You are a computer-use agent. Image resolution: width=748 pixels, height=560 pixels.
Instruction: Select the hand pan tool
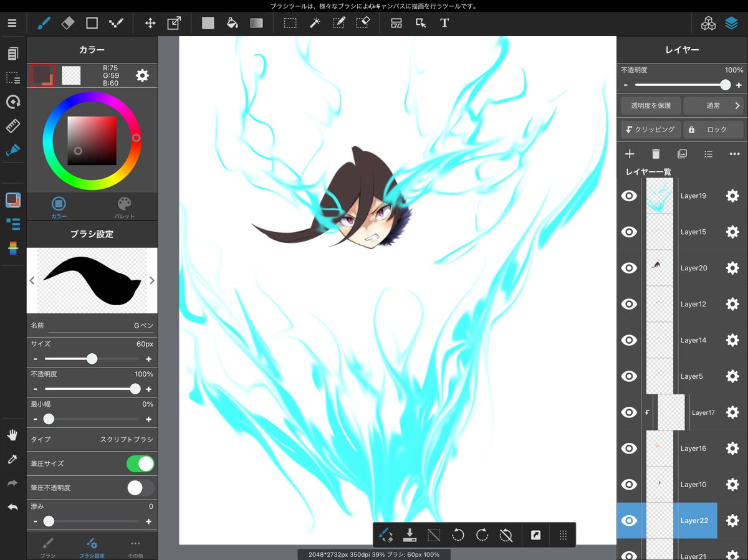pyautogui.click(x=12, y=435)
